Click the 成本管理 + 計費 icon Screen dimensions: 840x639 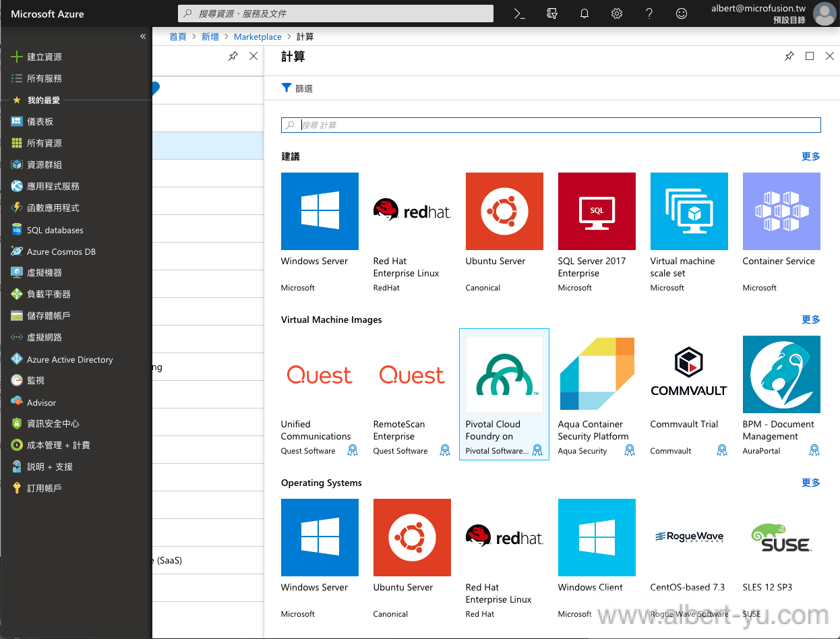coord(17,445)
